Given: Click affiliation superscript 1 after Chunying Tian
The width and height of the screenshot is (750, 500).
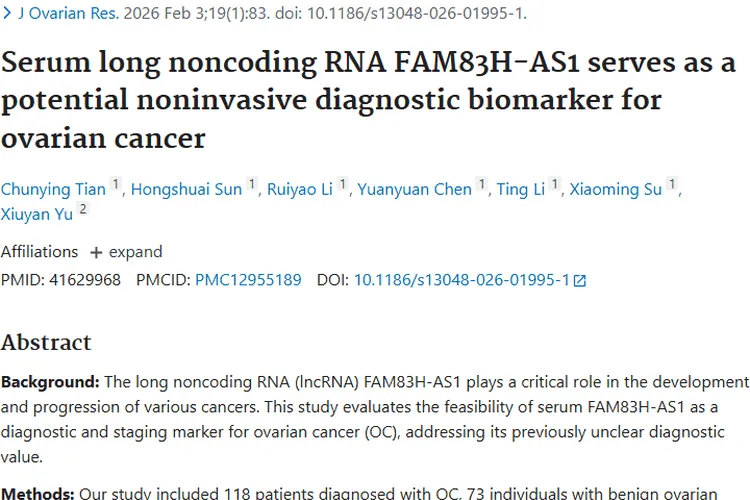Looking at the screenshot, I should (115, 185).
